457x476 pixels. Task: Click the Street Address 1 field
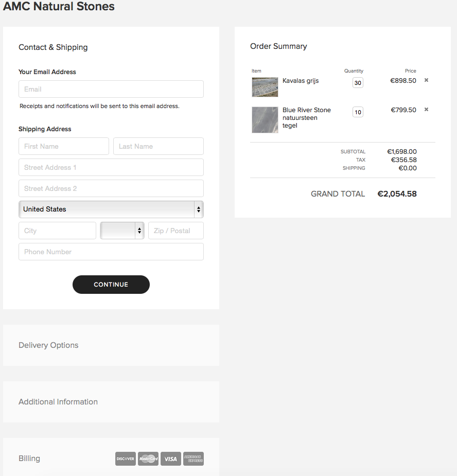tap(111, 167)
